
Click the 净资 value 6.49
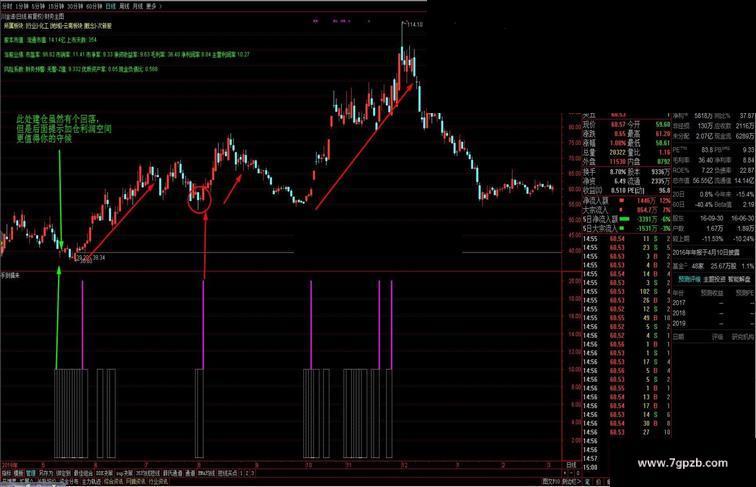(620, 181)
